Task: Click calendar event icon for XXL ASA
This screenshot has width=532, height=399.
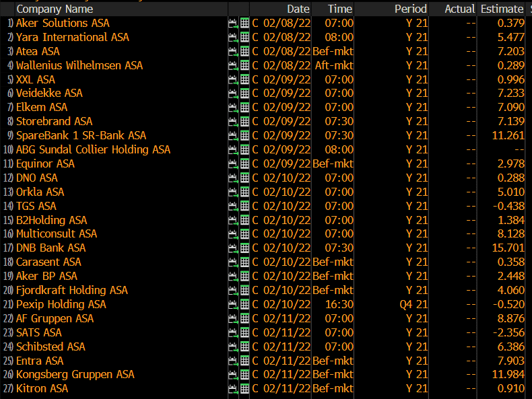Action: [x=233, y=79]
